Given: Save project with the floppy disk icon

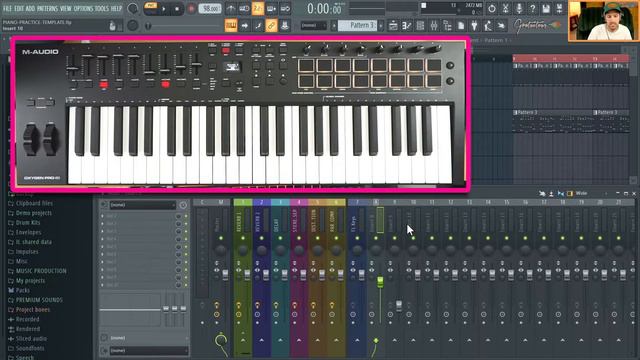Looking at the screenshot, I should point(546,8).
